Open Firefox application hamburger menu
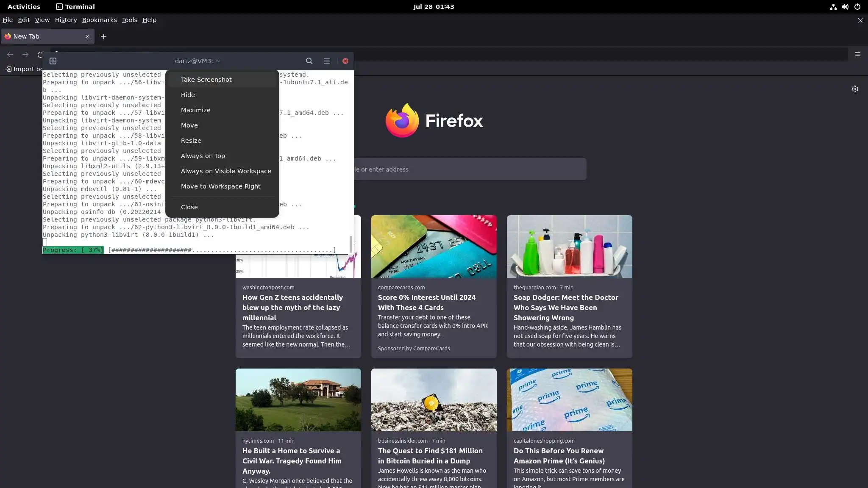The height and width of the screenshot is (488, 868). click(x=857, y=54)
